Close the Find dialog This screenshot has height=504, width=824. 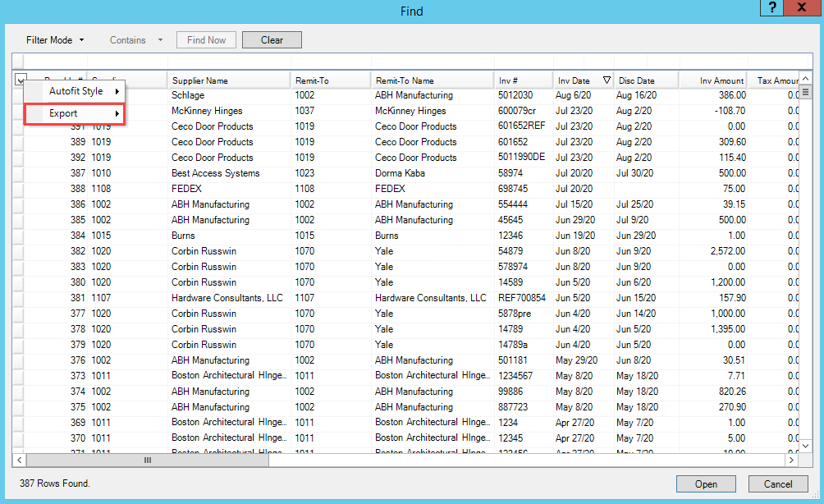coord(802,7)
